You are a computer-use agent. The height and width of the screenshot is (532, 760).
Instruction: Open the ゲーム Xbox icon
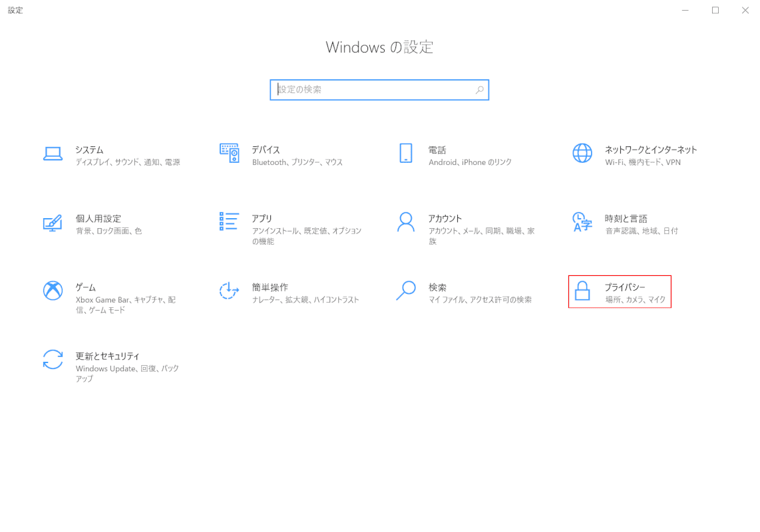click(x=53, y=291)
